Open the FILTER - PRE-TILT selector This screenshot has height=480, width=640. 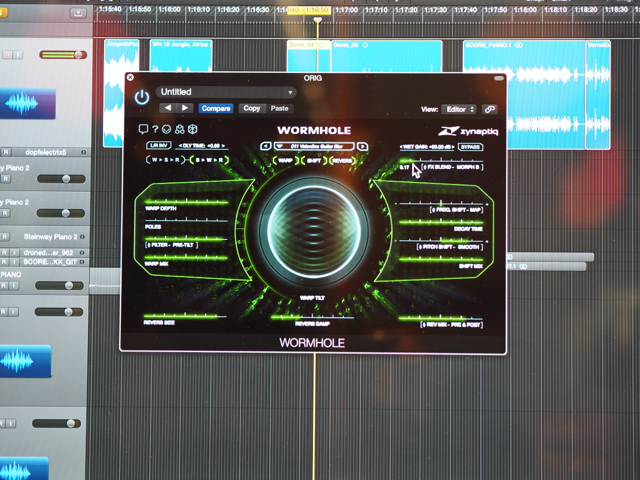click(x=171, y=245)
